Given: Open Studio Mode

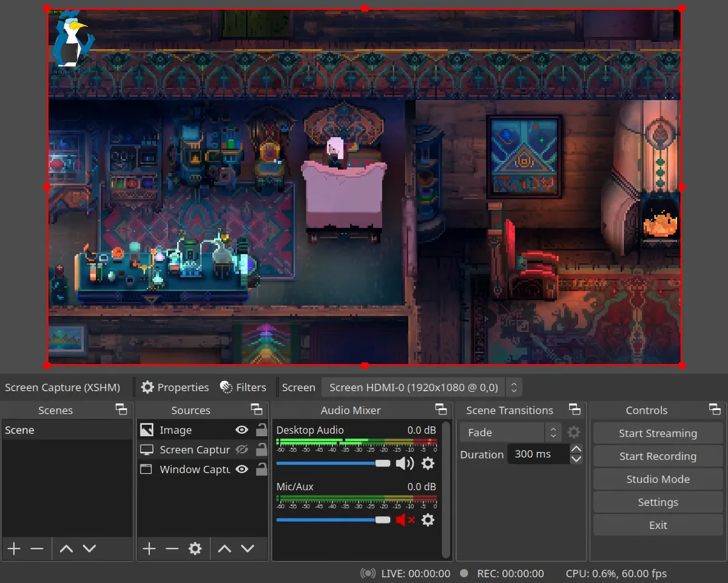Looking at the screenshot, I should [658, 479].
